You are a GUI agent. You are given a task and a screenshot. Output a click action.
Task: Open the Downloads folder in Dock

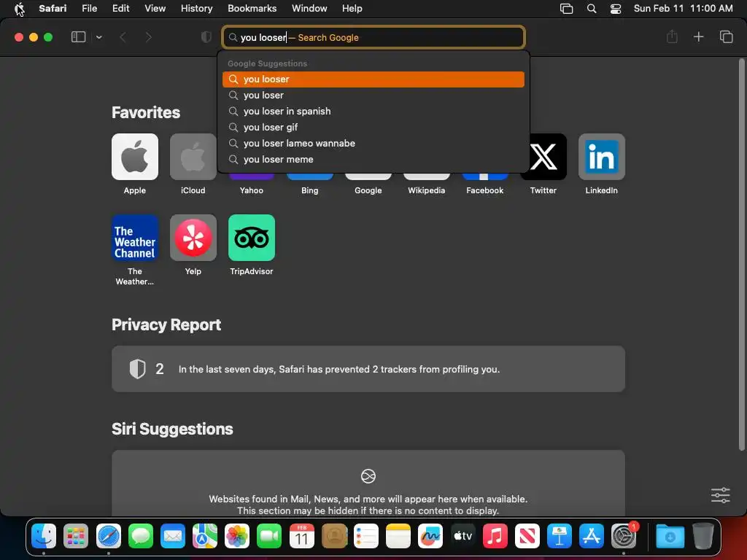tap(670, 536)
